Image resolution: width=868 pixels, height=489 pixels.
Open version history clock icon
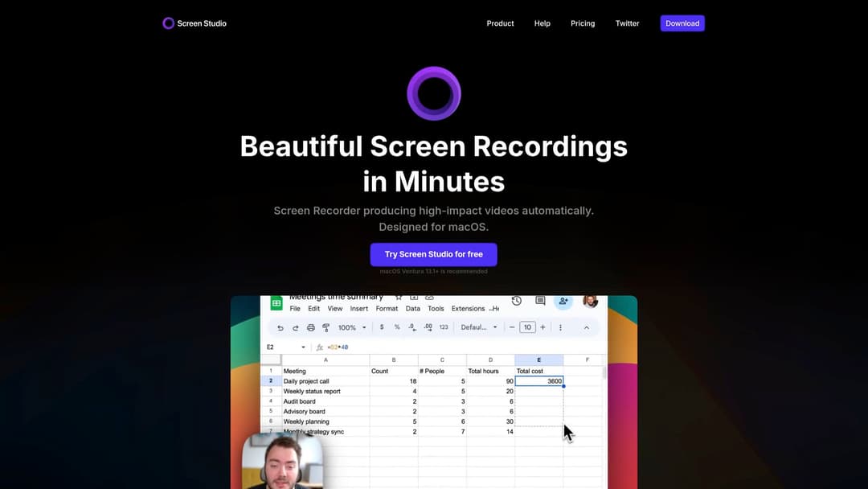(517, 301)
